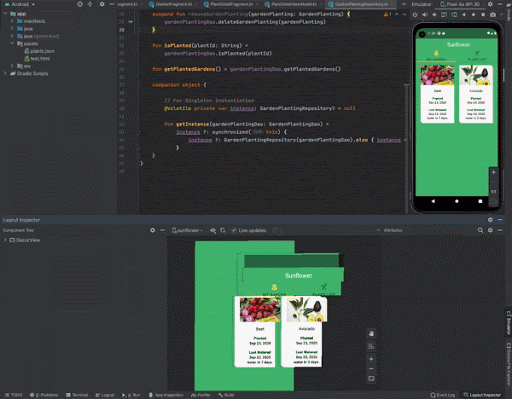This screenshot has width=512, height=399.
Task: Toggle the Live updates checkbox
Action: (234, 230)
